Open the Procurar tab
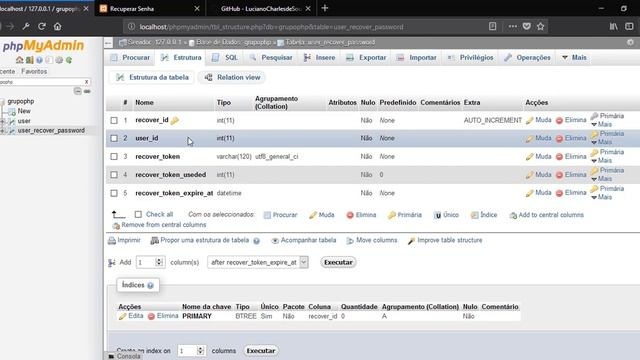The height and width of the screenshot is (360, 640). (131, 58)
